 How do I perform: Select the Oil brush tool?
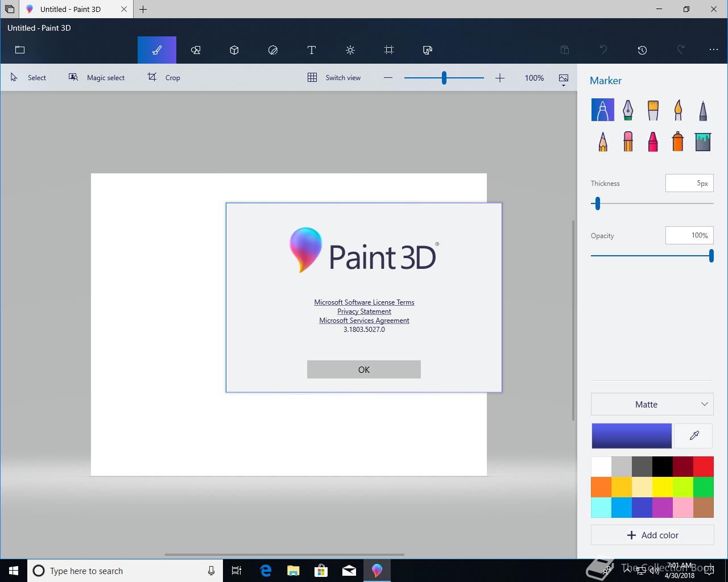[x=653, y=110]
